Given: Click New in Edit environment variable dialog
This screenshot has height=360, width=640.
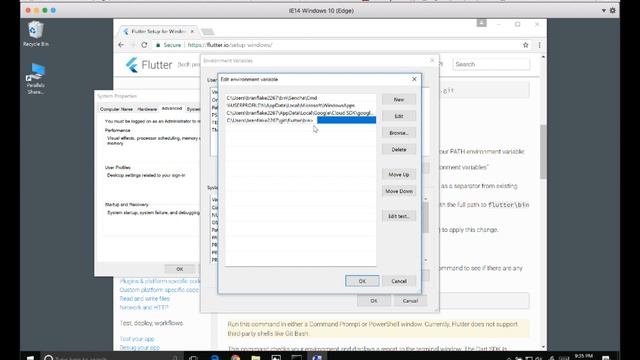Looking at the screenshot, I should [x=399, y=100].
